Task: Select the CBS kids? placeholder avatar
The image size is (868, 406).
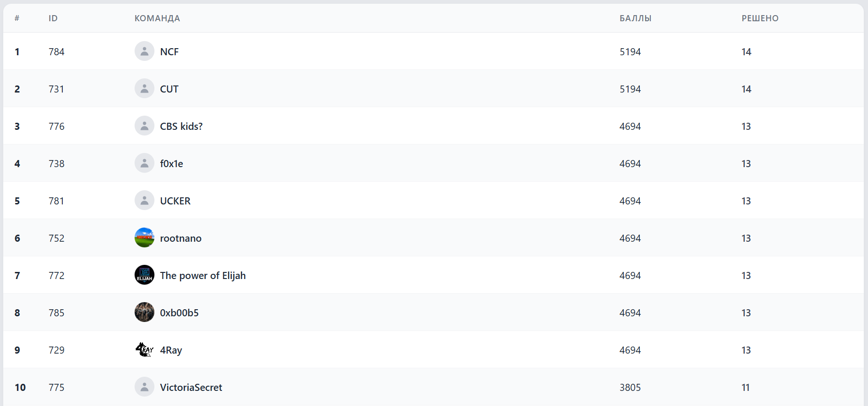Action: coord(145,126)
